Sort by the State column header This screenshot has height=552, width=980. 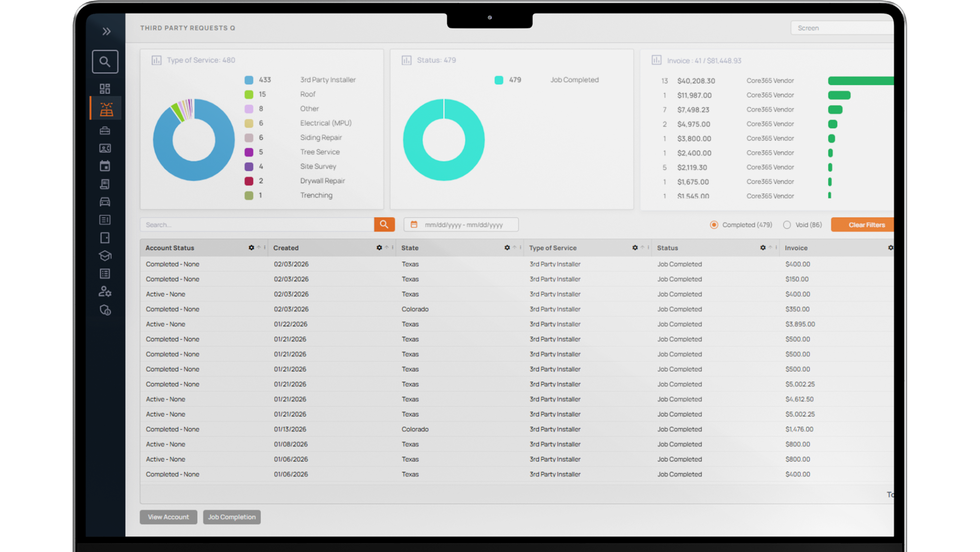coord(410,248)
